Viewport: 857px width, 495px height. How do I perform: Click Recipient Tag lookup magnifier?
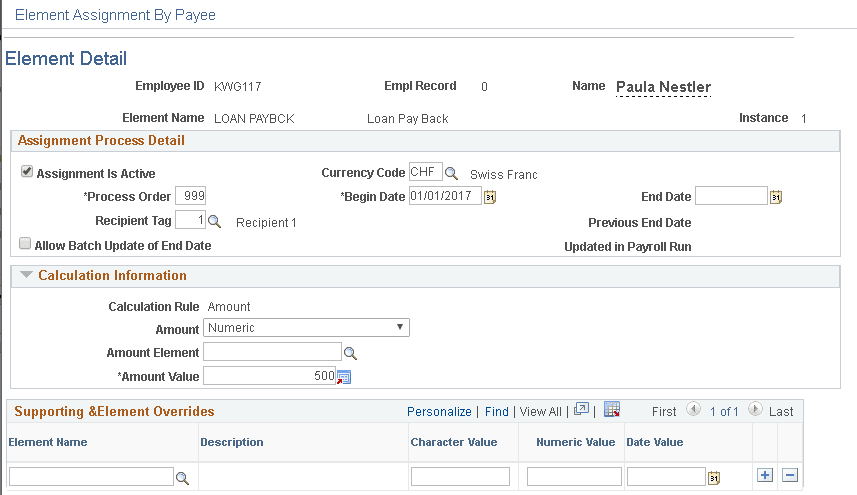pyautogui.click(x=214, y=221)
